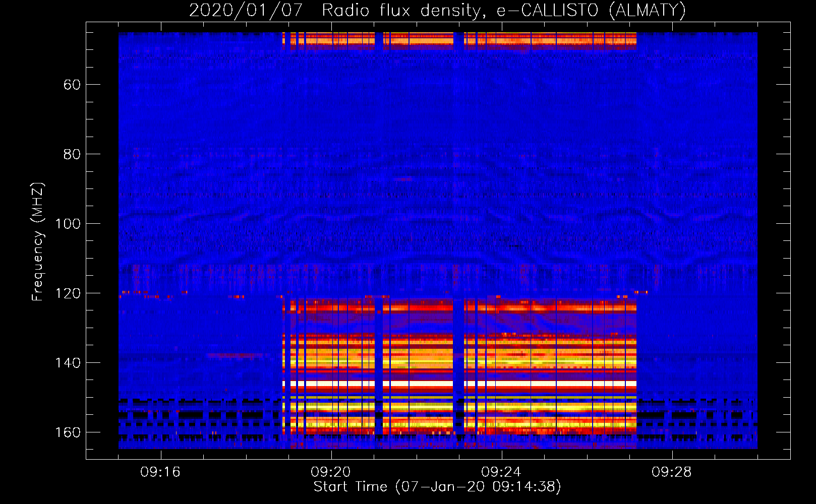This screenshot has height=504, width=816.
Task: Click the 09:16 time tick label
Action: pos(160,472)
